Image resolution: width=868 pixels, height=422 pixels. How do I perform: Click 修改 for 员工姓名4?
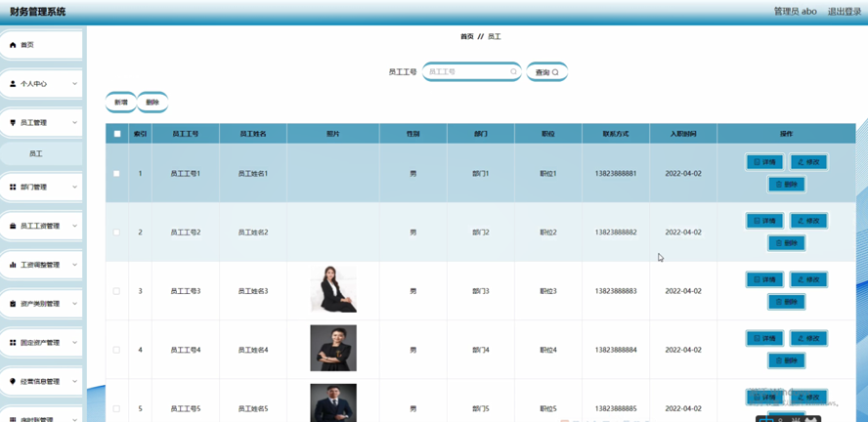tap(808, 339)
